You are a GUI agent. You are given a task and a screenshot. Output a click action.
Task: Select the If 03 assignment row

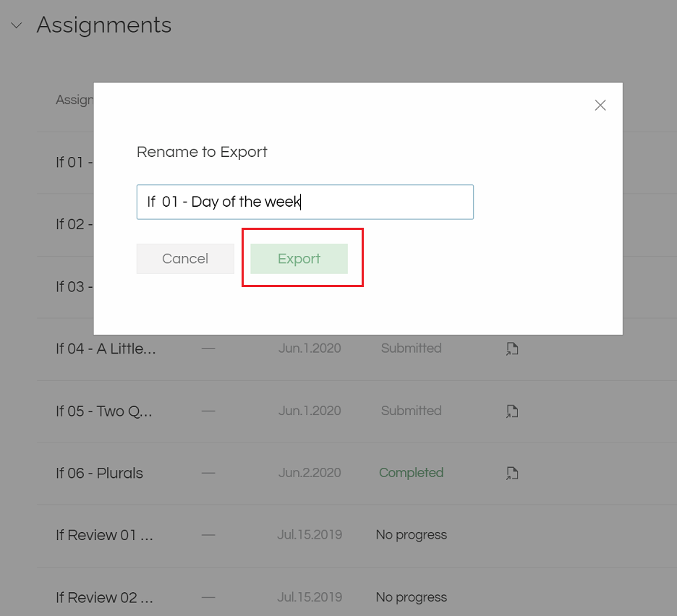[73, 286]
